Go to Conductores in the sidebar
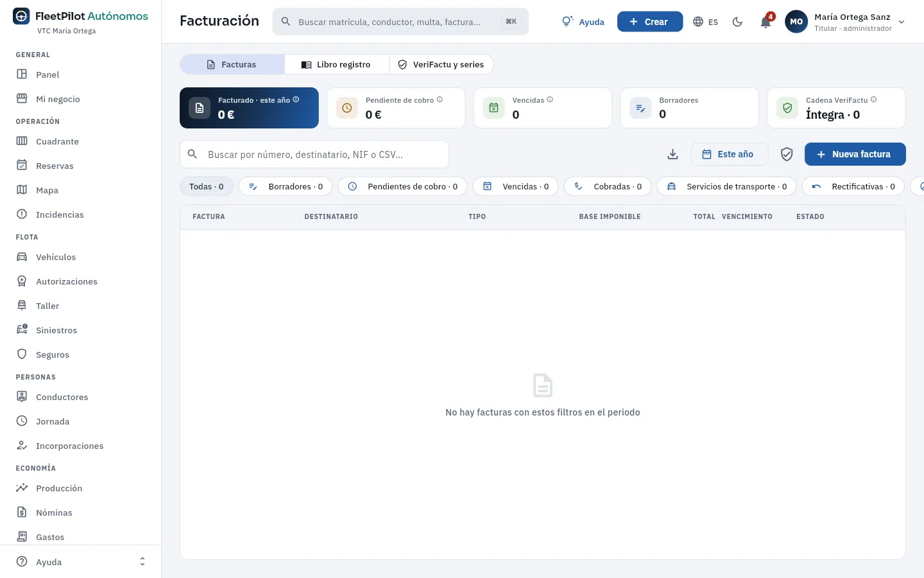Image resolution: width=924 pixels, height=578 pixels. 80,397
